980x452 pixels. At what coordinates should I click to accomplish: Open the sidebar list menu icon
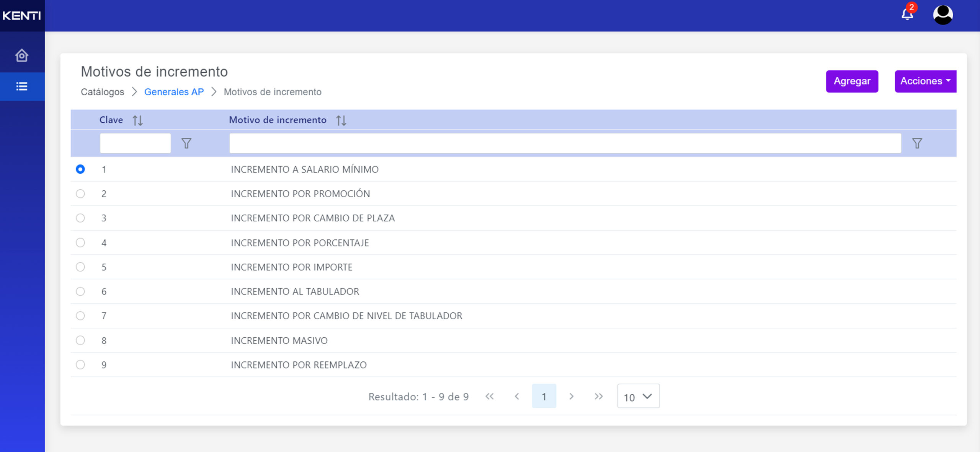(x=22, y=86)
